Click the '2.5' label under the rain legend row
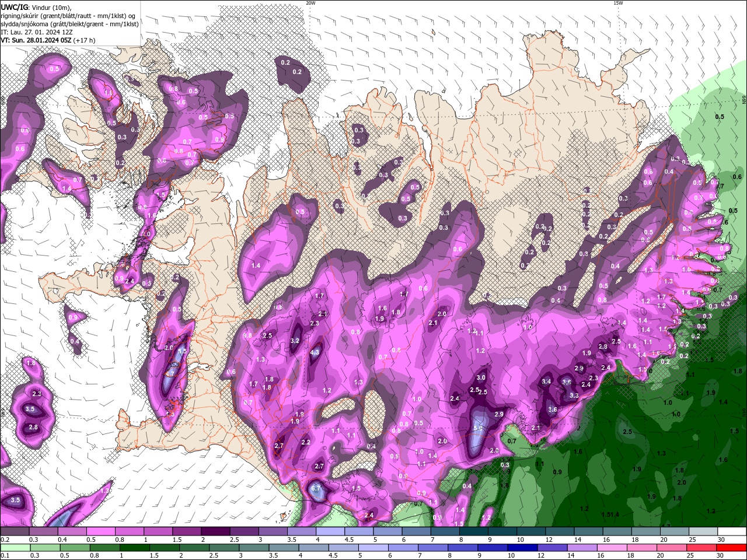 coord(214,556)
